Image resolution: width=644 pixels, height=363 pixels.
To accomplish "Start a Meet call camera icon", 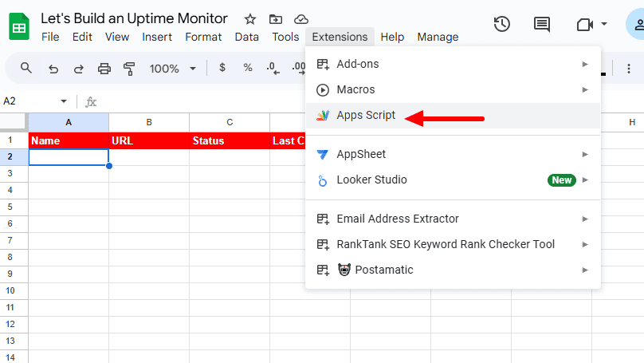I will click(584, 25).
